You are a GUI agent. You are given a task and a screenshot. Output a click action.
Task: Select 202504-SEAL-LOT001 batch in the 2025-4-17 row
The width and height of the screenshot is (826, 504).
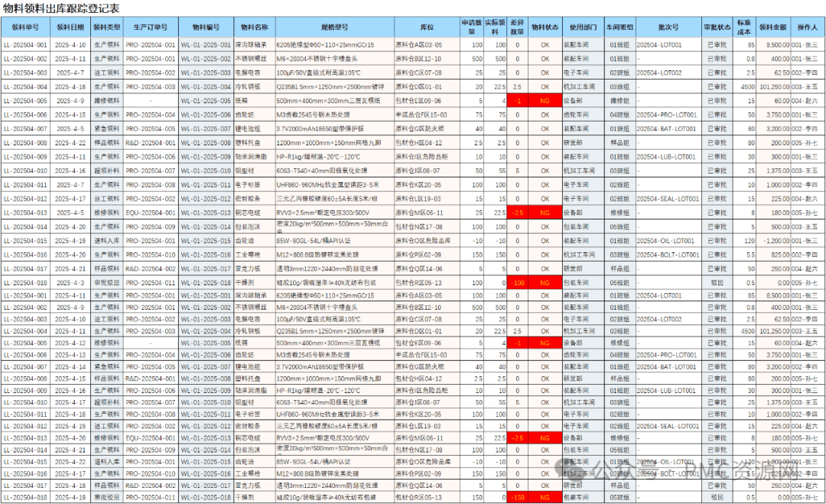[x=668, y=199]
